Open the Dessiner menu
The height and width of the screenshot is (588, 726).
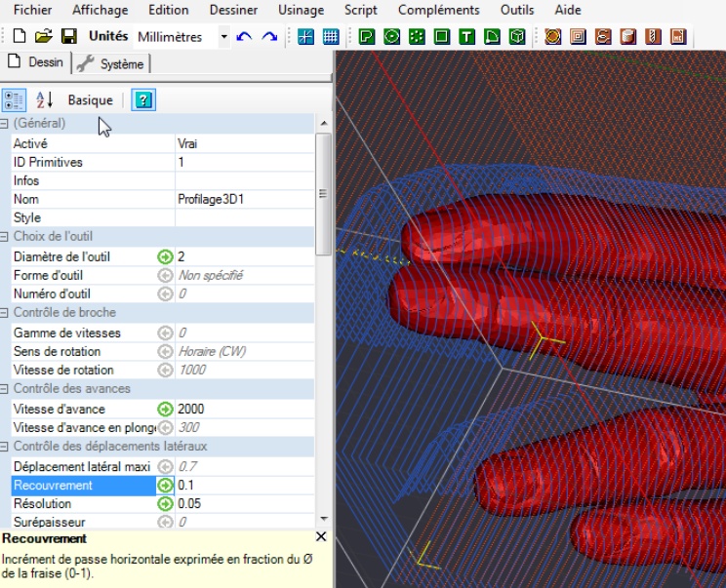233,10
